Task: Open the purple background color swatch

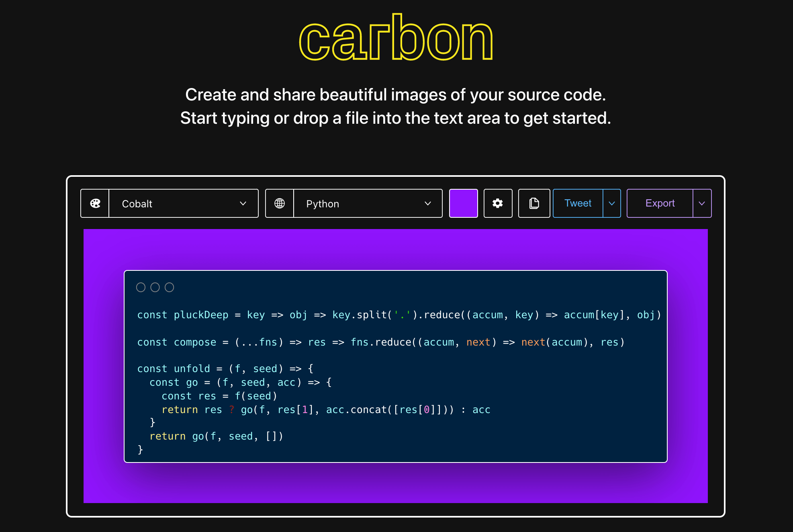Action: pyautogui.click(x=463, y=203)
